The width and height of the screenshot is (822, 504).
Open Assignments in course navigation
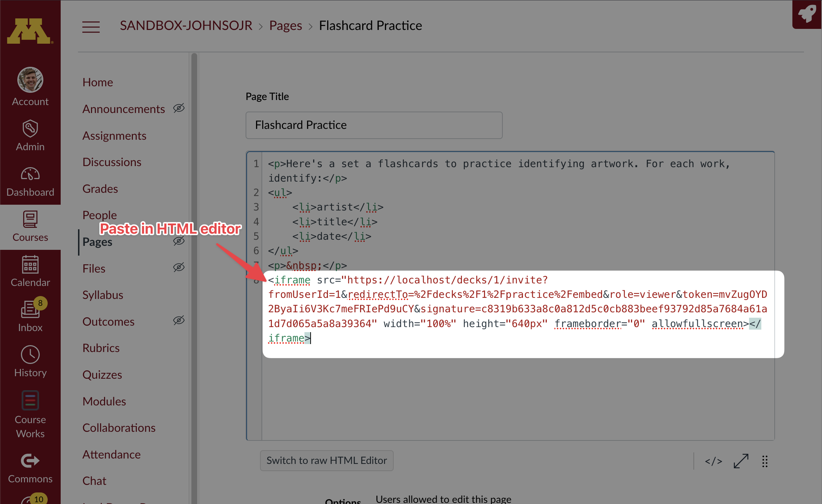pyautogui.click(x=114, y=136)
